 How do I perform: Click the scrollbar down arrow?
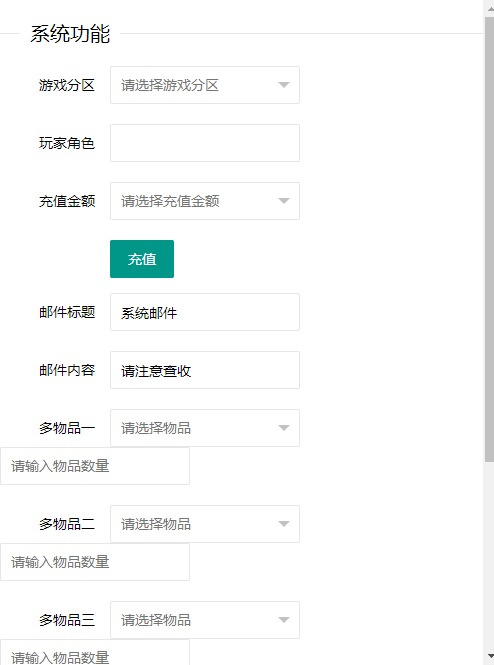pos(489,658)
